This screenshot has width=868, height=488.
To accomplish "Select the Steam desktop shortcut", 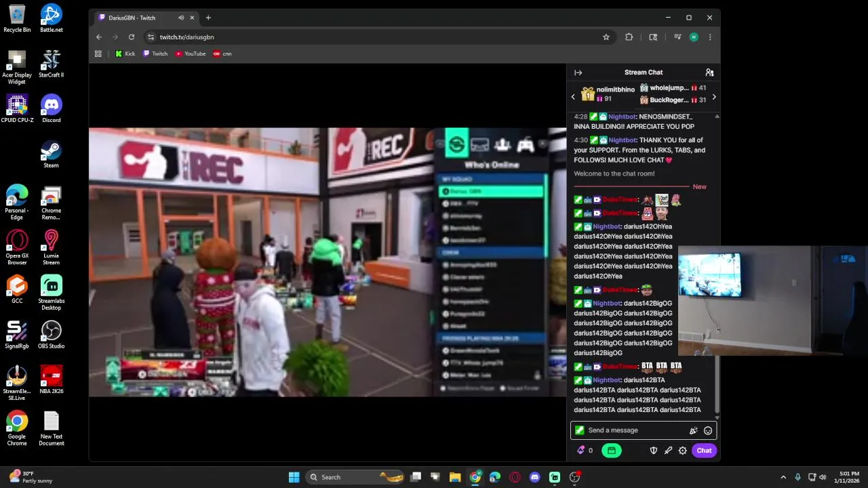I will pyautogui.click(x=52, y=154).
